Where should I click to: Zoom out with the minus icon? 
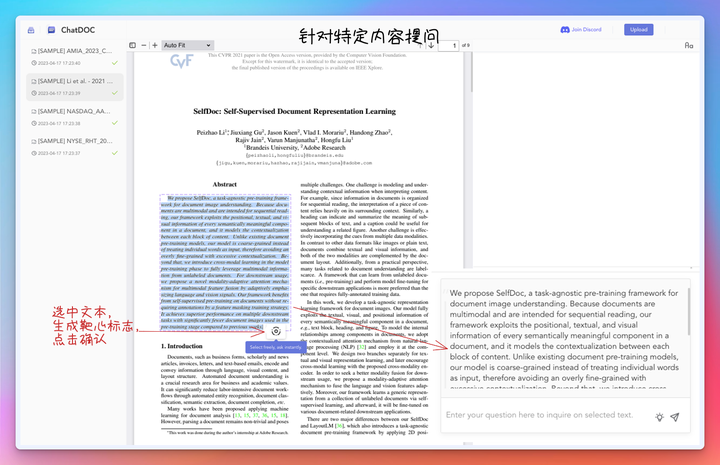pos(144,45)
